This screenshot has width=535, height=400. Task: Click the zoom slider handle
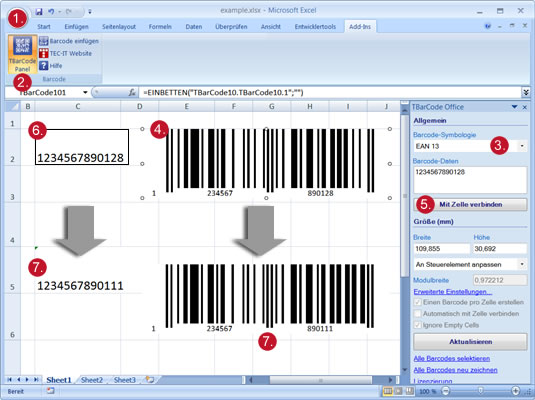[x=480, y=391]
